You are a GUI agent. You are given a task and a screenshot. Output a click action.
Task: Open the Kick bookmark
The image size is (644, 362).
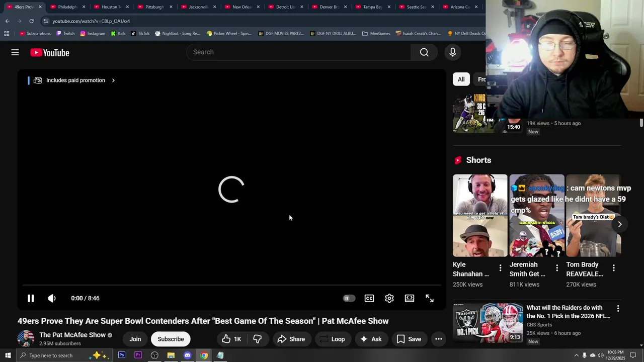coord(118,34)
